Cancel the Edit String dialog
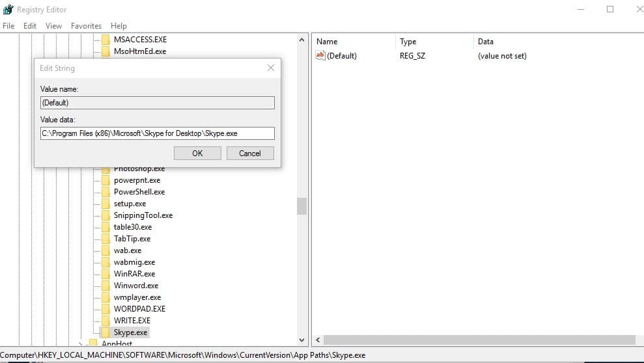This screenshot has width=644, height=363. point(250,154)
